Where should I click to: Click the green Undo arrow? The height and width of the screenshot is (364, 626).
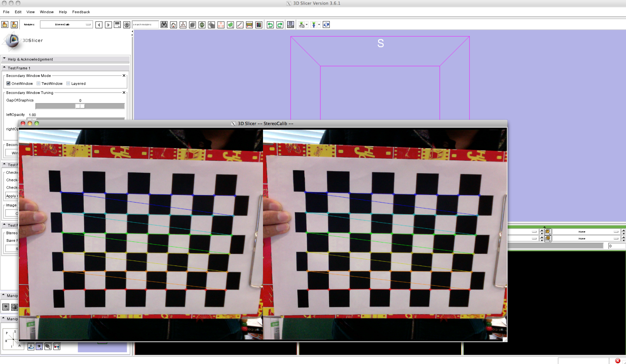(x=270, y=25)
